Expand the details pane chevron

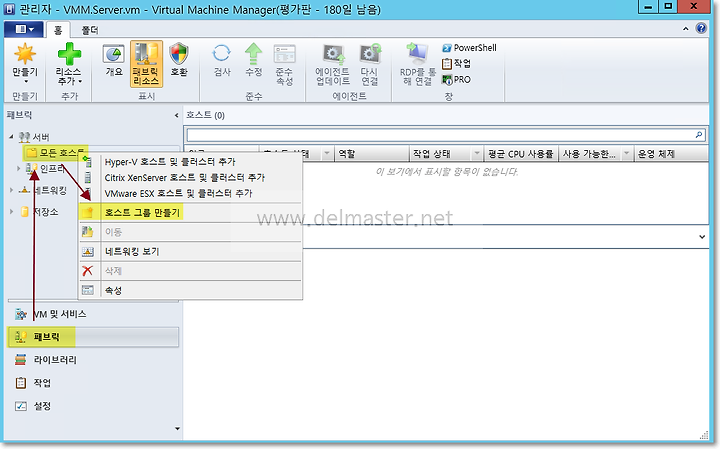[x=702, y=237]
